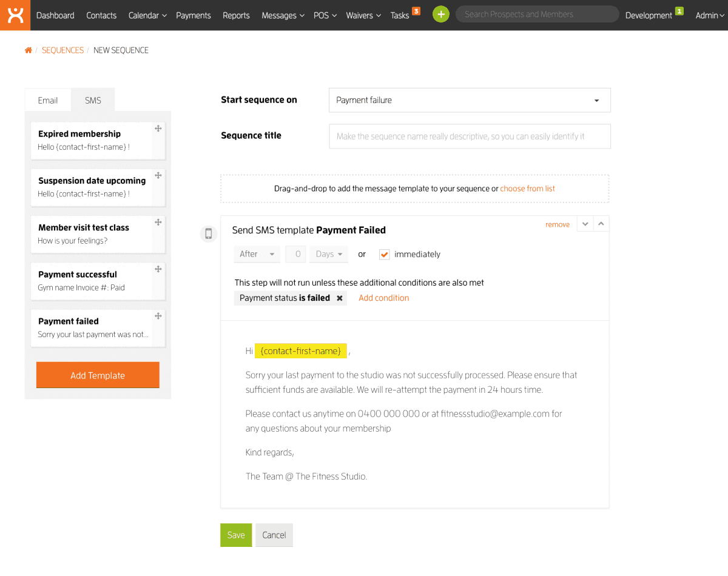The width and height of the screenshot is (728, 576).
Task: Open the Days unit dropdown
Action: [x=329, y=255]
